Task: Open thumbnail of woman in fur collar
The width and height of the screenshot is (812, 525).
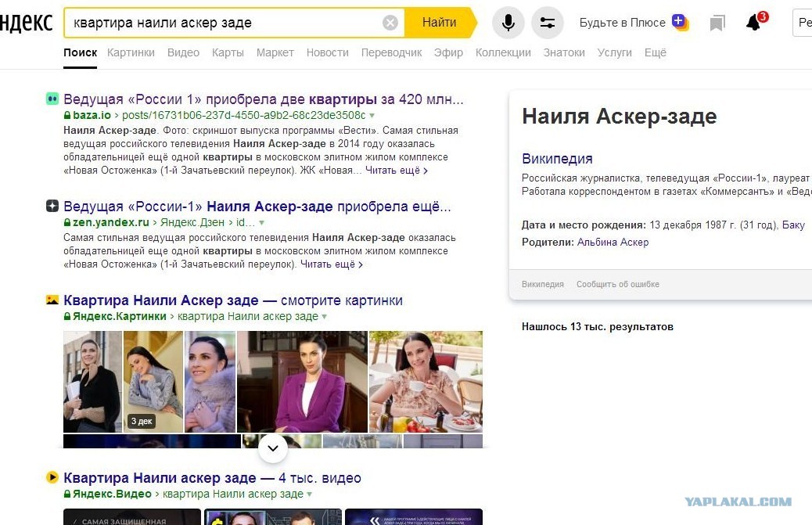Action: point(210,382)
